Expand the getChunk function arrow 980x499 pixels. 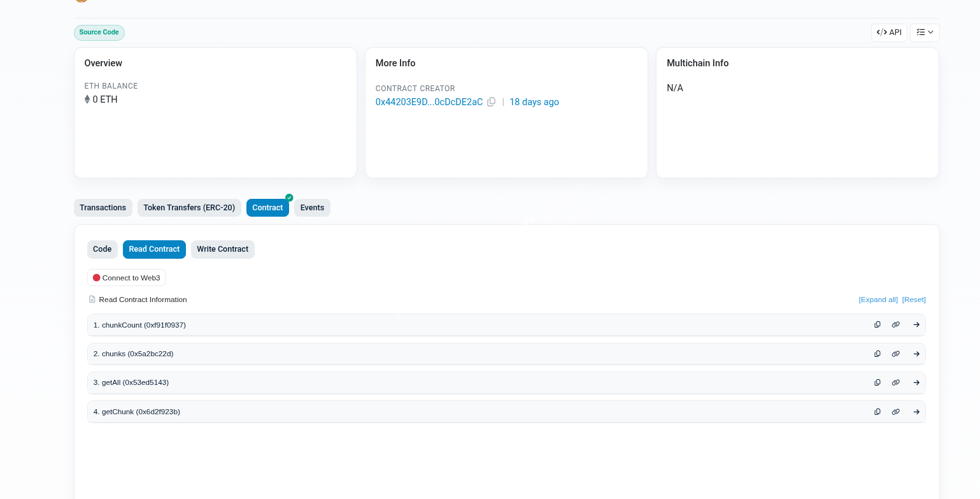[916, 412]
